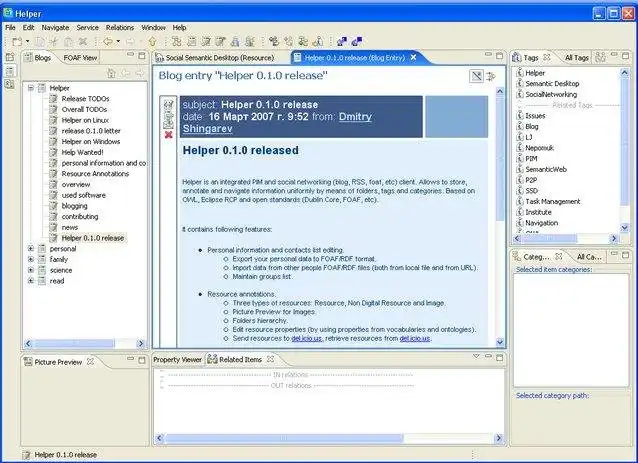Open the Service menu
Image resolution: width=638 pixels, height=463 pixels.
87,28
